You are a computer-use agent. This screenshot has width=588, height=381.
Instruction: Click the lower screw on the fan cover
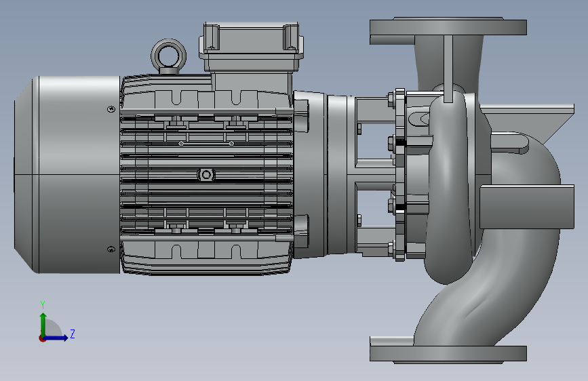click(x=111, y=249)
